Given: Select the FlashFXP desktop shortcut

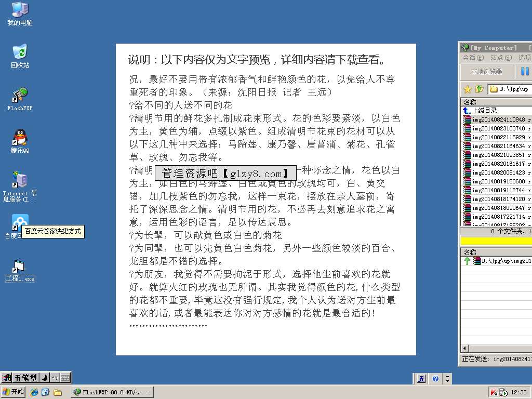Looking at the screenshot, I should [20, 99].
